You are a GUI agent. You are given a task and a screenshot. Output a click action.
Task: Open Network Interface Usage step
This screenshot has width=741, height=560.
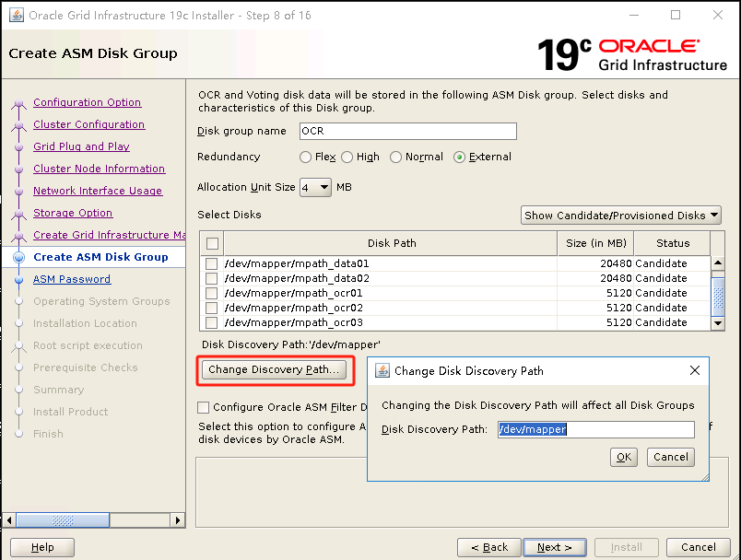(98, 191)
